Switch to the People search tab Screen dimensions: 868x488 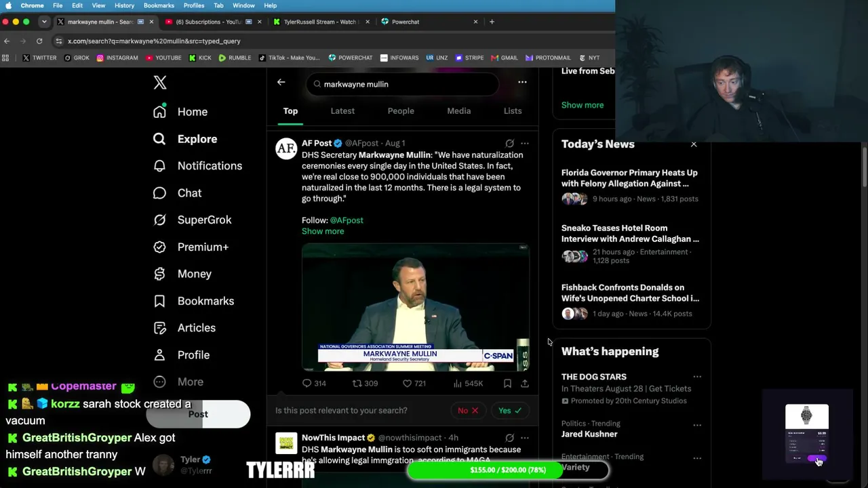click(x=401, y=111)
